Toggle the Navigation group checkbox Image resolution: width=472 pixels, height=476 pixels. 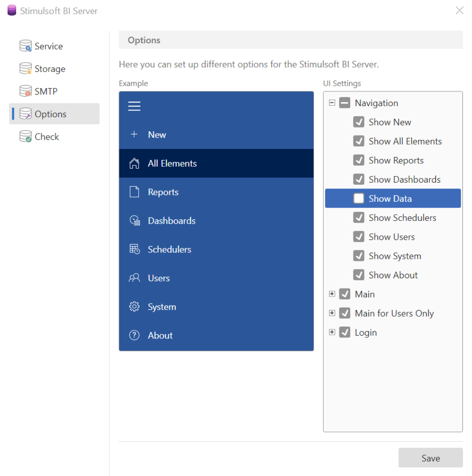tap(344, 103)
